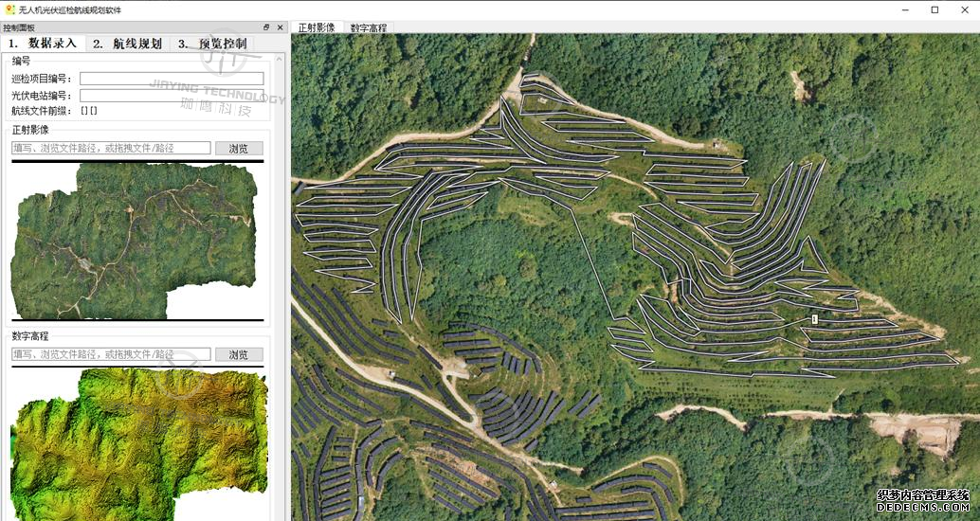Click into the 光伏电站编号 text box
Image resolution: width=980 pixels, height=521 pixels.
tap(172, 96)
